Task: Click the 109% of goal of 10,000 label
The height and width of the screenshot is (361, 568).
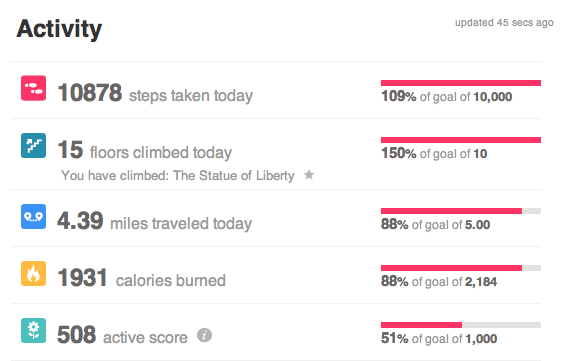Action: coord(446,97)
